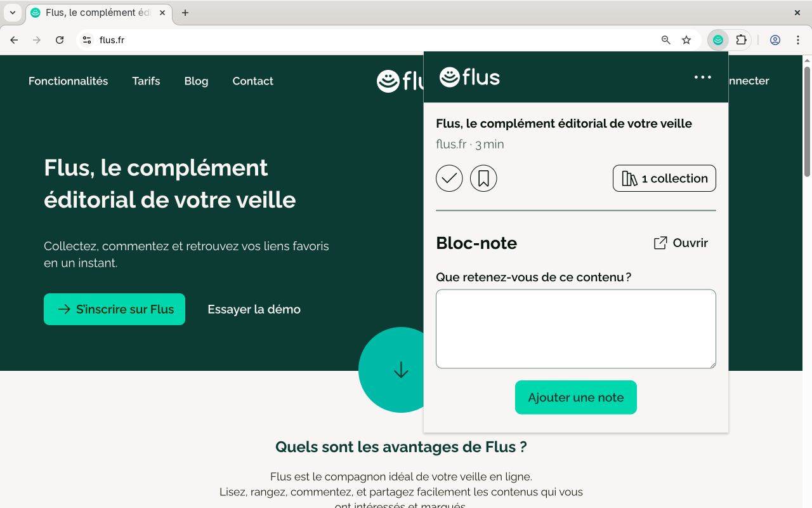The width and height of the screenshot is (812, 508).
Task: Click the zoom magnifier icon in the address bar
Action: click(666, 40)
